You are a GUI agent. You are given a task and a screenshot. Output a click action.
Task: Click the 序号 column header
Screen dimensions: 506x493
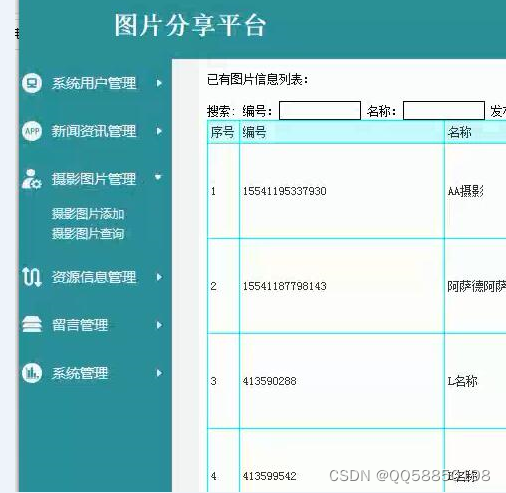point(222,132)
